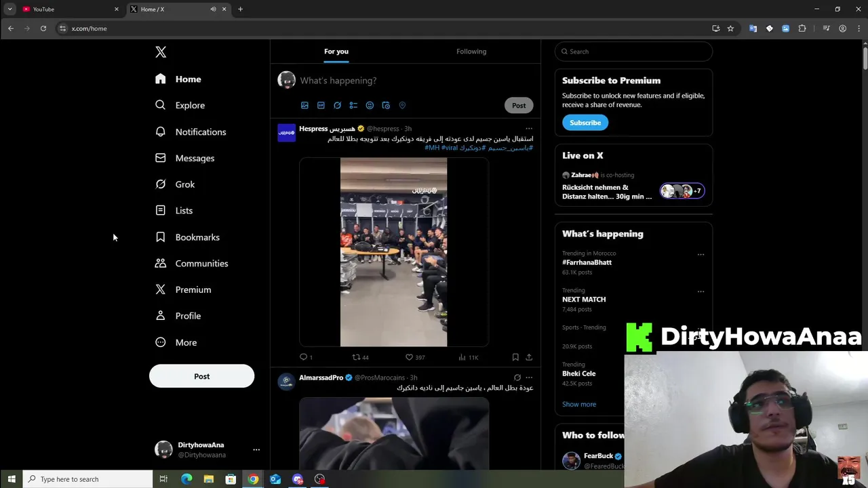The image size is (868, 488).
Task: Switch to the Following tab
Action: pyautogui.click(x=471, y=52)
